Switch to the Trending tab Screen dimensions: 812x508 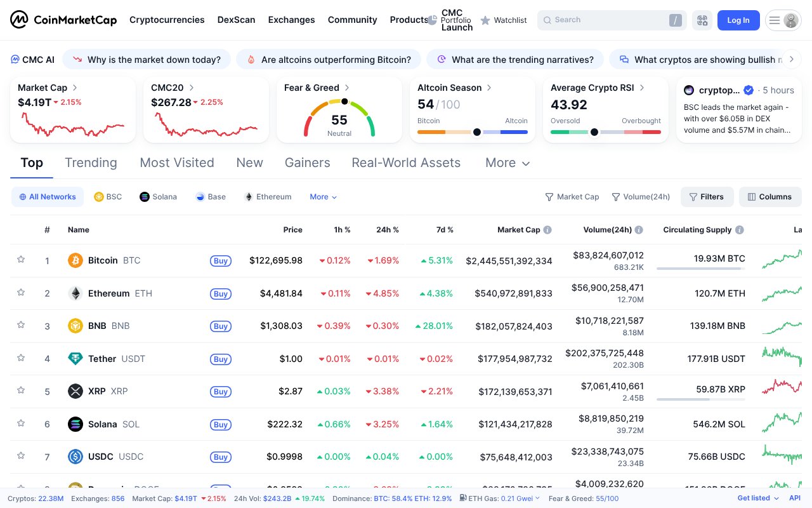click(x=91, y=163)
